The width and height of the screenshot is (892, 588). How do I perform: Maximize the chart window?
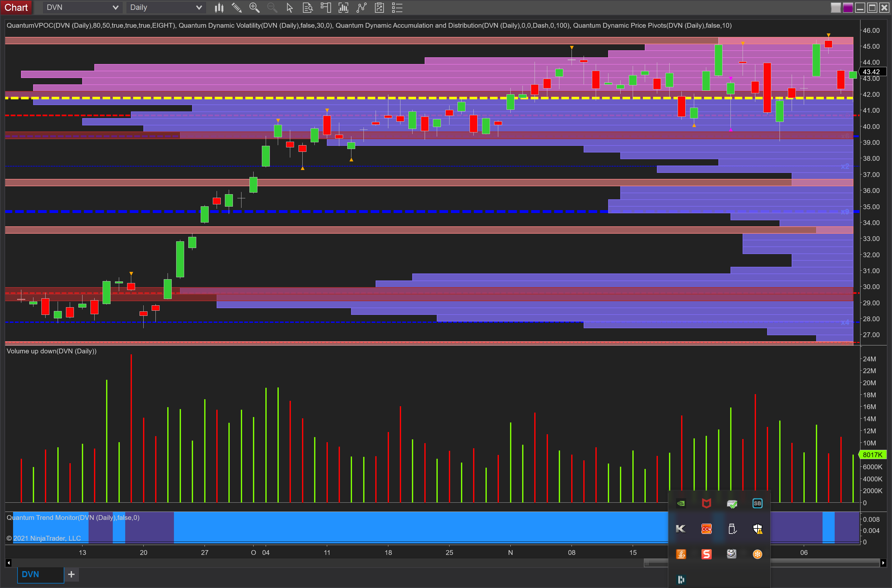click(872, 8)
